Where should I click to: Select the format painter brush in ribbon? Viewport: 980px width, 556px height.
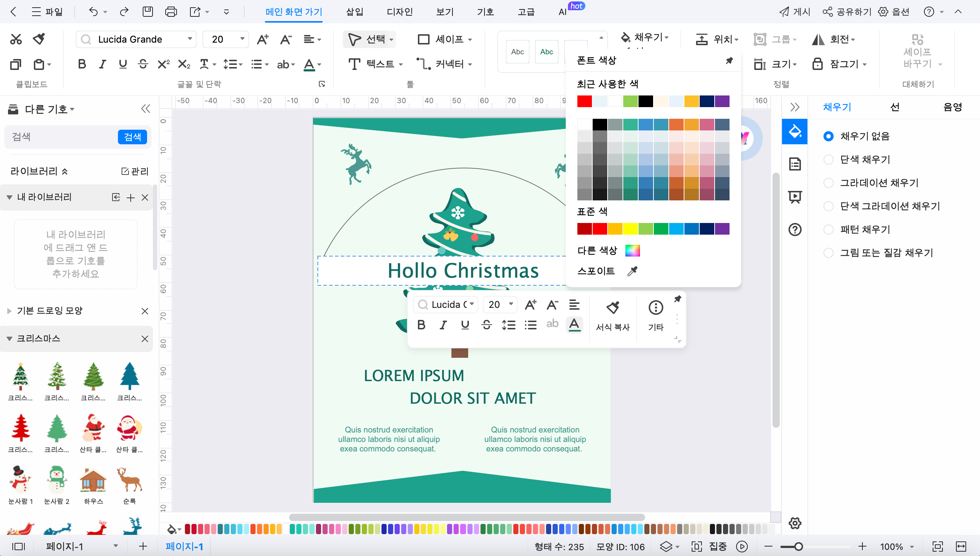39,39
